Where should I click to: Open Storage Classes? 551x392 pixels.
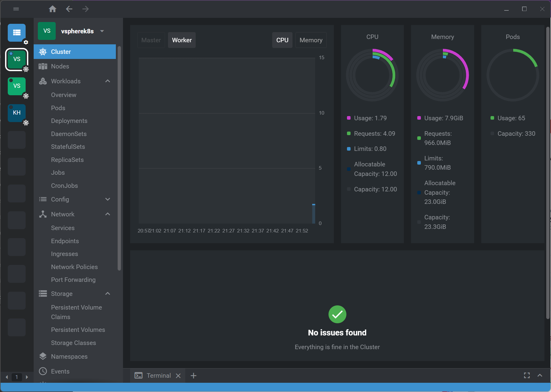(74, 343)
